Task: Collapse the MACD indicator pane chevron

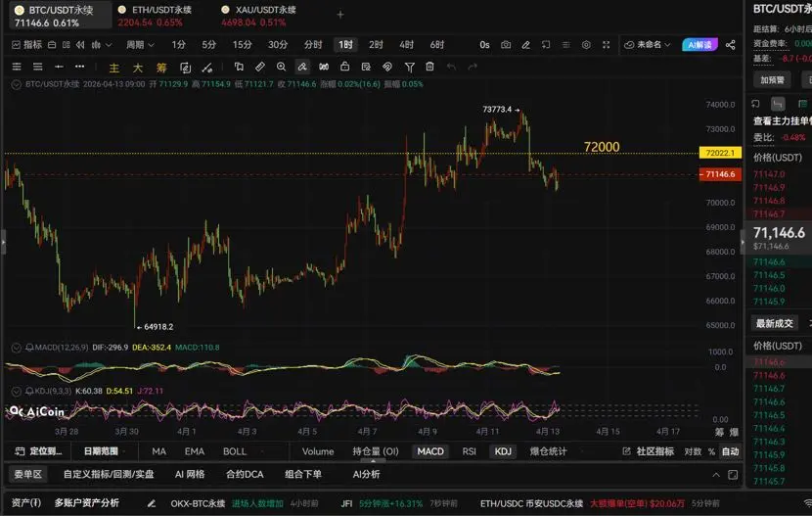Action: point(17,348)
